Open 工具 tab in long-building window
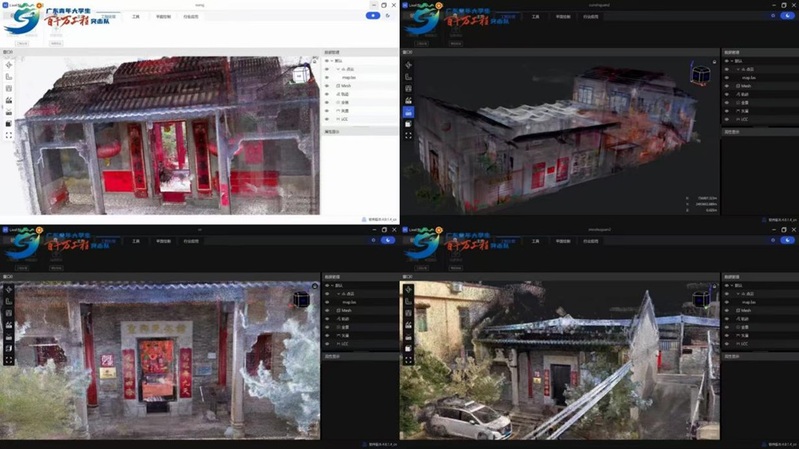799x449 pixels. pos(535,17)
